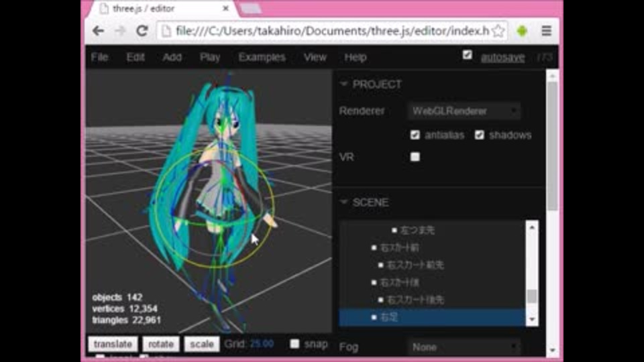Image resolution: width=644 pixels, height=362 pixels.
Task: Open a new tab using the blank tab button
Action: (x=250, y=9)
